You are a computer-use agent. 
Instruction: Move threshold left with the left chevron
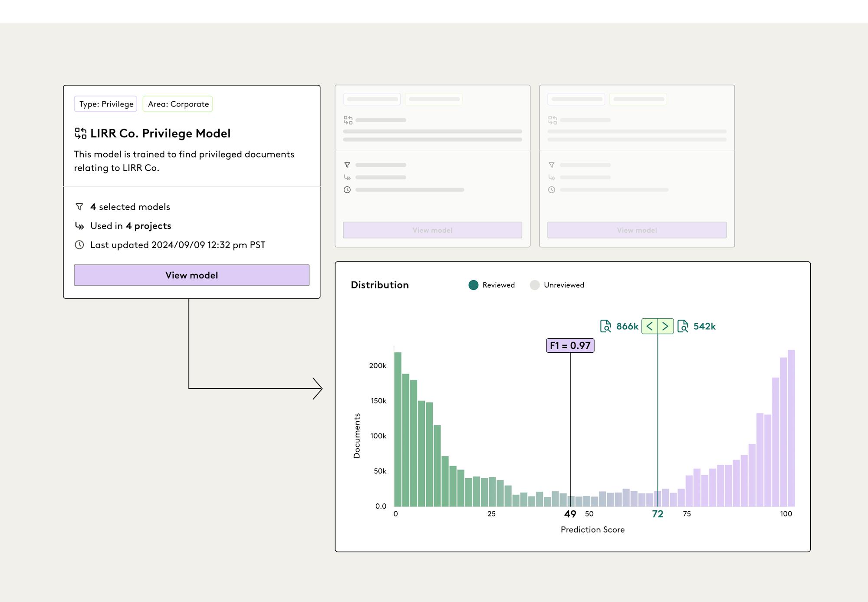[x=650, y=326]
